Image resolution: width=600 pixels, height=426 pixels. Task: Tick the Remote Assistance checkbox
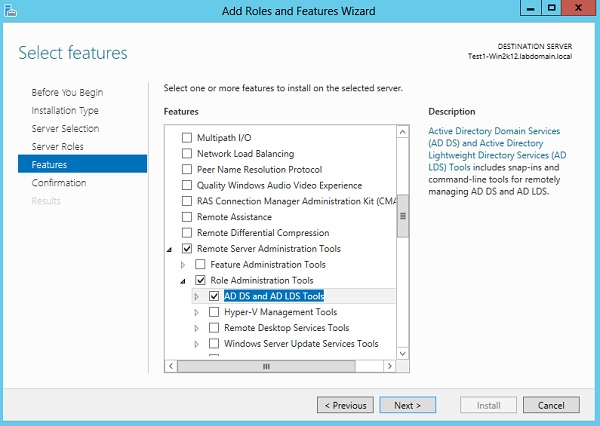[x=186, y=217]
